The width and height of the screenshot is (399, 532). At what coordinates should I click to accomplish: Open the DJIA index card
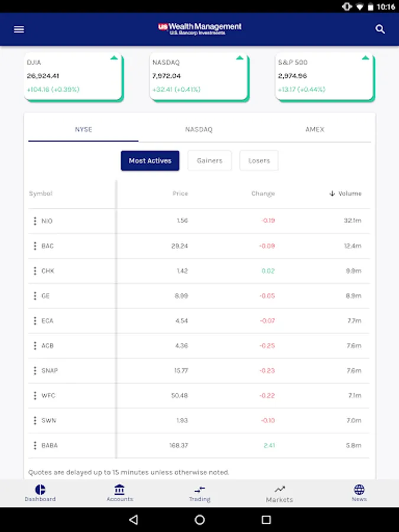pos(74,76)
